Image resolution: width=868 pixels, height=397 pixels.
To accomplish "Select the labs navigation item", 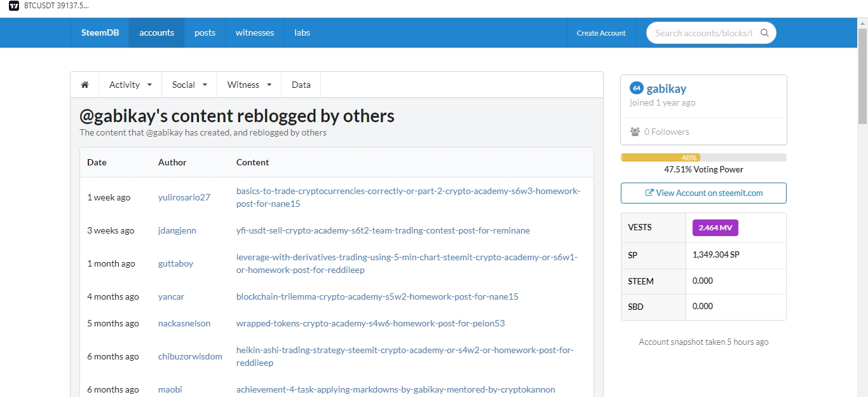I will [302, 32].
